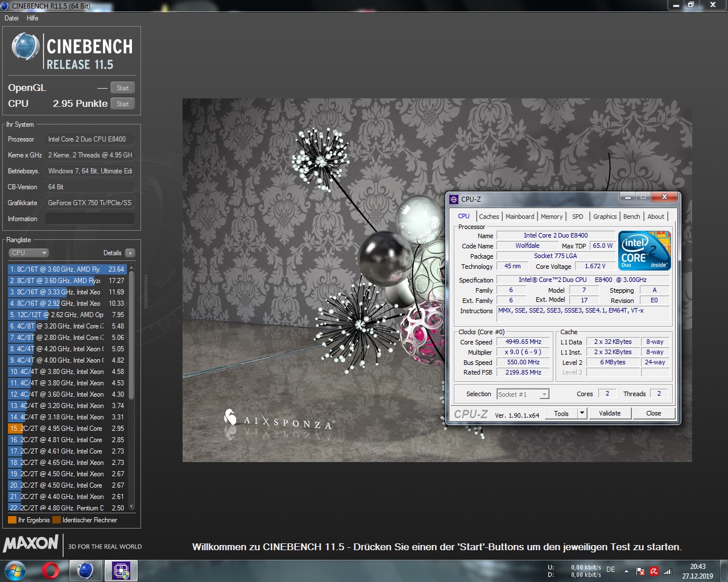The image size is (728, 582).
Task: Open the Windows Start menu orb
Action: tap(15, 571)
